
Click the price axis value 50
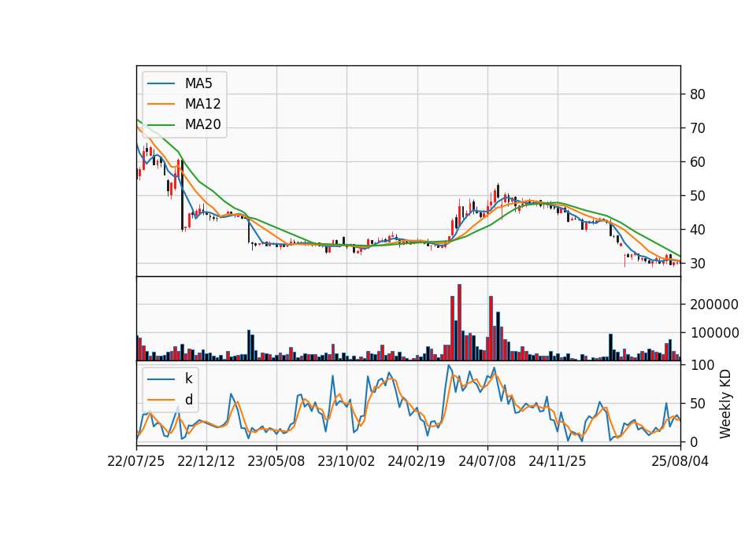click(698, 196)
